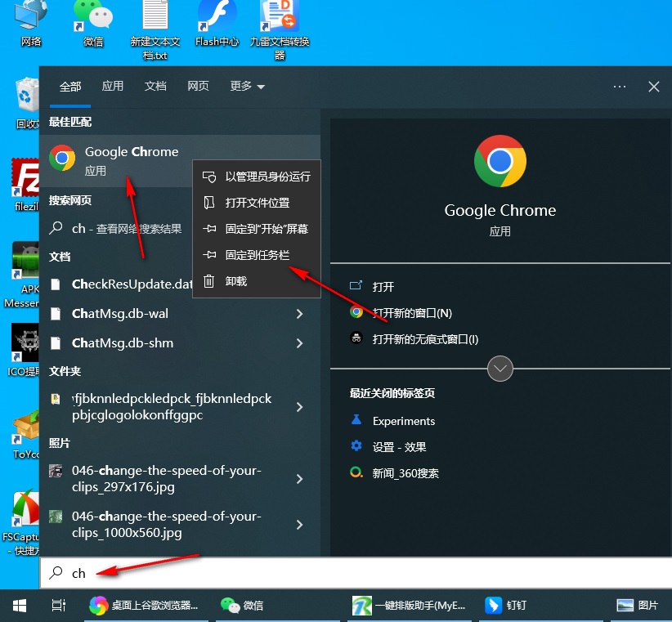Switch to the 应用 tab
672x622 pixels.
pos(113,86)
